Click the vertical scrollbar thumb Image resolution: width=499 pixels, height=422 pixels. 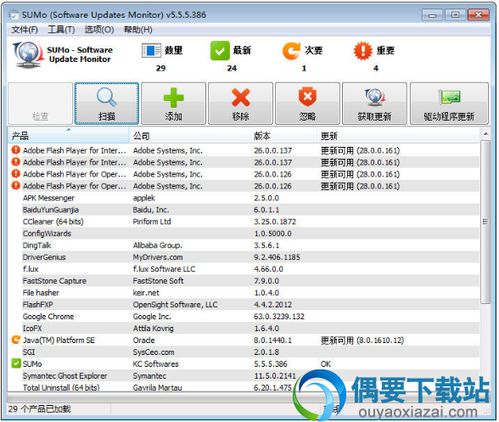(x=485, y=222)
